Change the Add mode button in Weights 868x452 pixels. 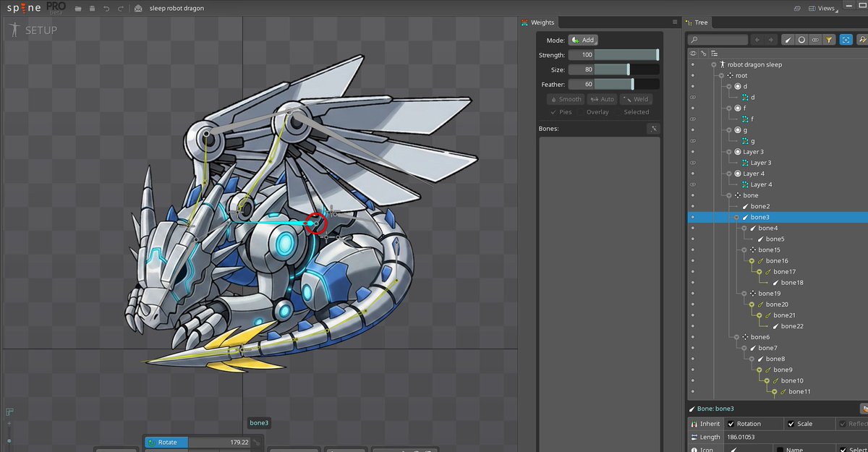(x=583, y=40)
